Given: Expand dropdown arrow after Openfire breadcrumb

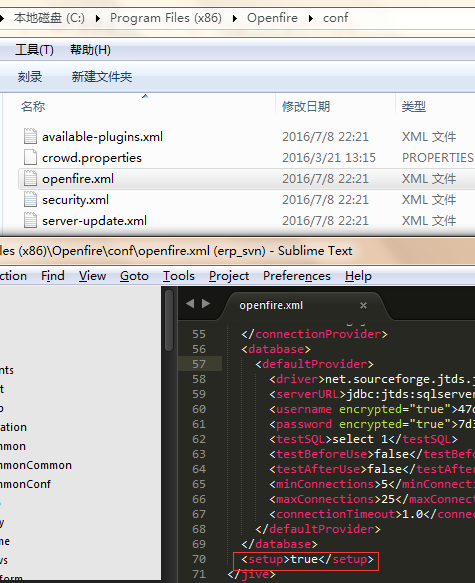Looking at the screenshot, I should tap(311, 18).
